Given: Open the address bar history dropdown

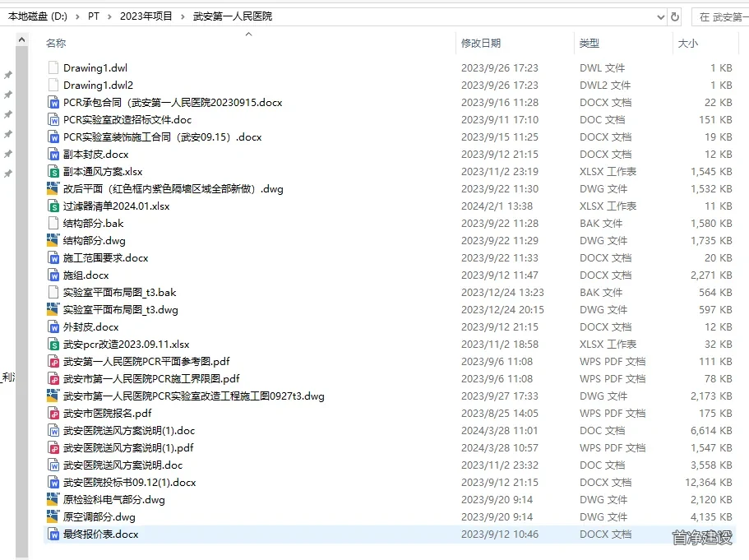Looking at the screenshot, I should [661, 16].
